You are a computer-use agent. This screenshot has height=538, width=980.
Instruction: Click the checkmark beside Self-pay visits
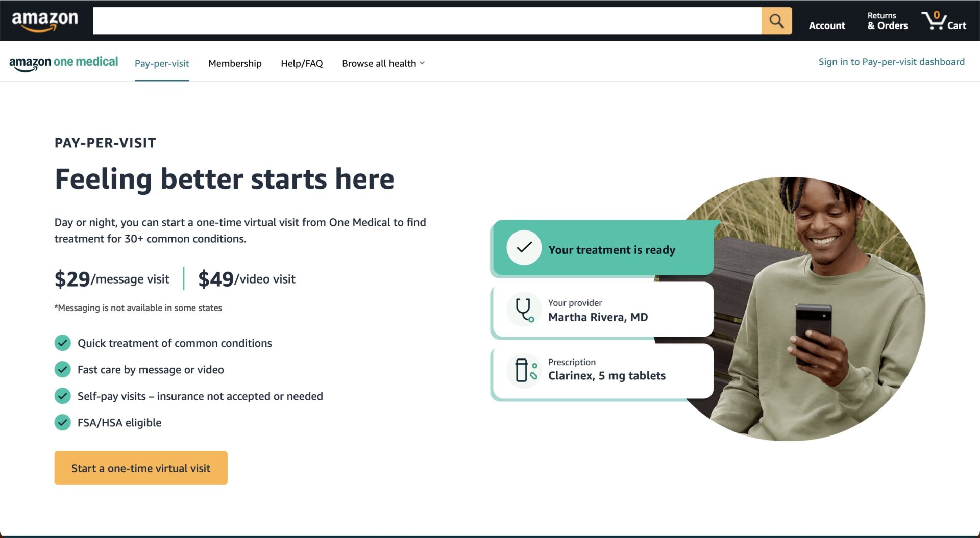62,396
